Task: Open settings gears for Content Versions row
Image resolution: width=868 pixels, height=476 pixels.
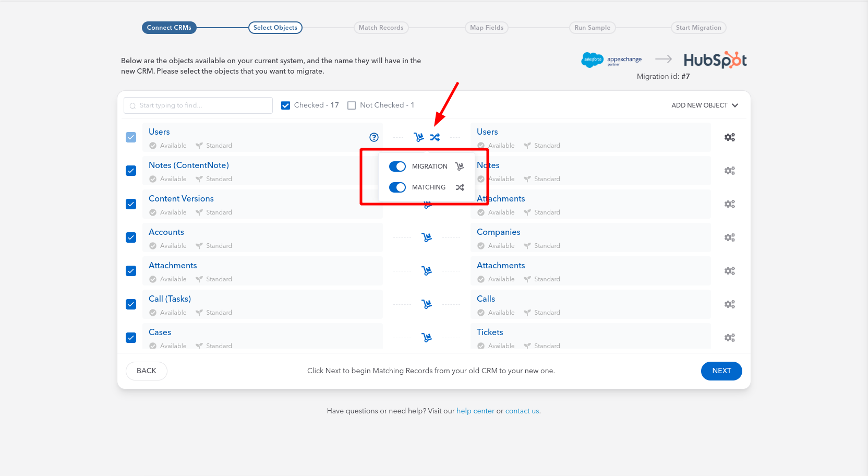Action: pyautogui.click(x=730, y=204)
